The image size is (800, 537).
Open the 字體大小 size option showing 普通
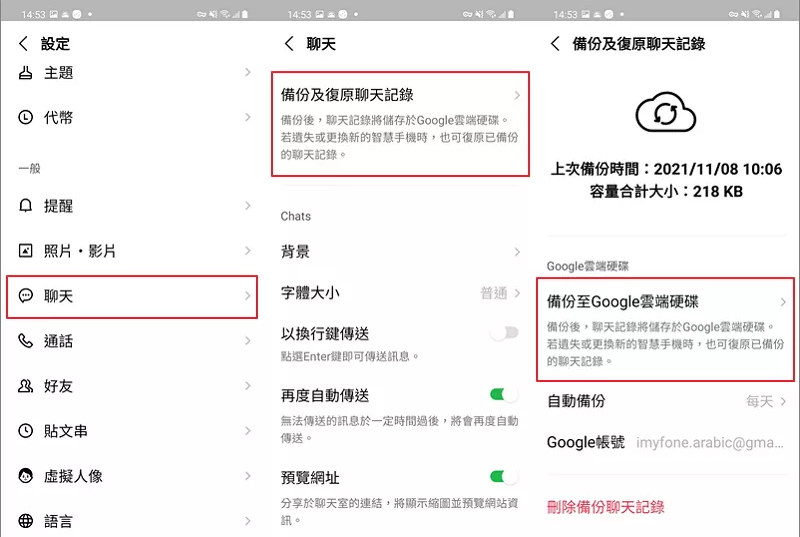pyautogui.click(x=500, y=293)
